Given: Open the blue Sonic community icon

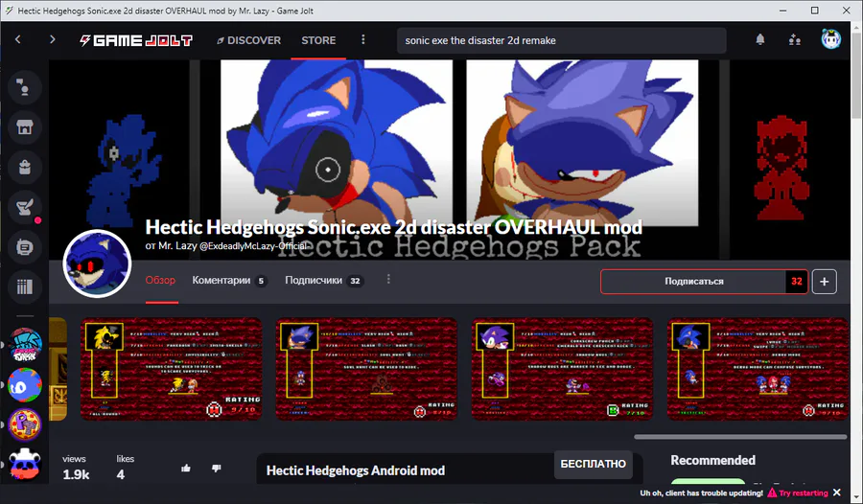Looking at the screenshot, I should (25, 385).
